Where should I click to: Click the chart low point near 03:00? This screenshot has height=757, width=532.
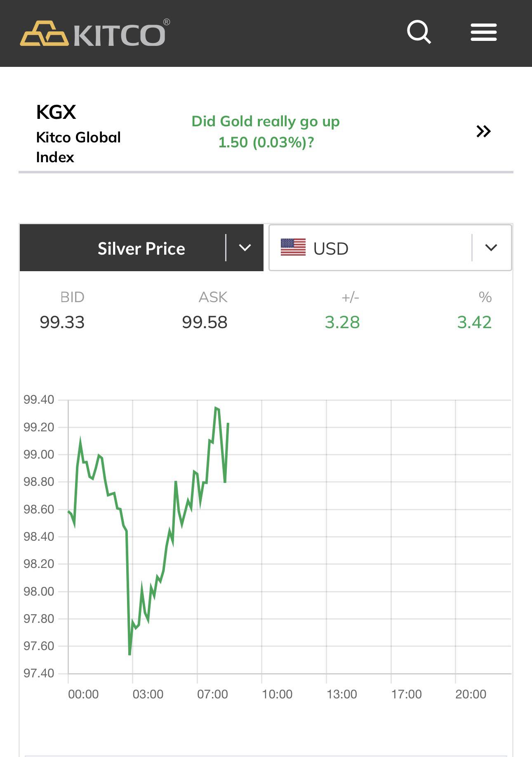point(129,654)
